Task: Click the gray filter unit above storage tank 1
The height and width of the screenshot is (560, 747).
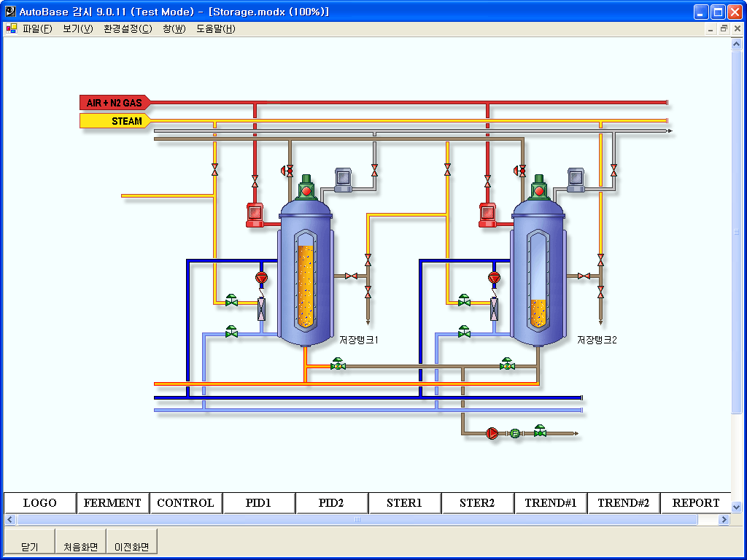Action: pyautogui.click(x=343, y=179)
